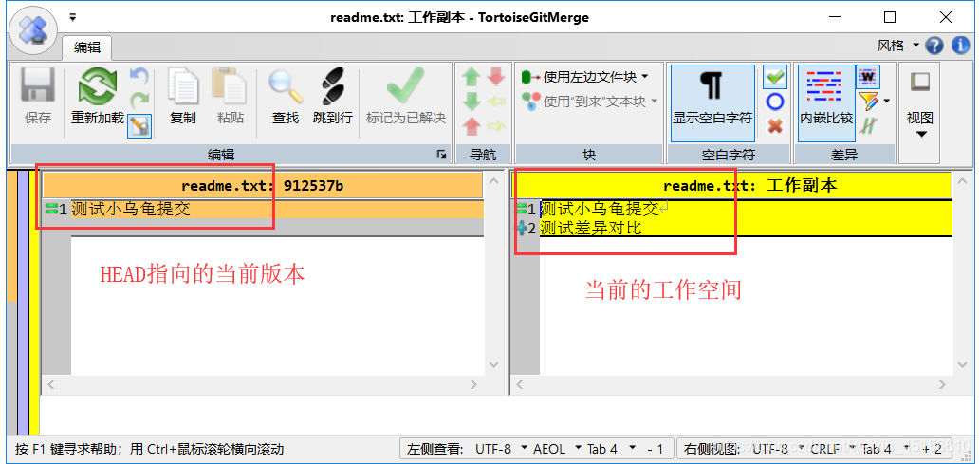Go to previous difference green up arrow
980x464 pixels.
pos(472,77)
